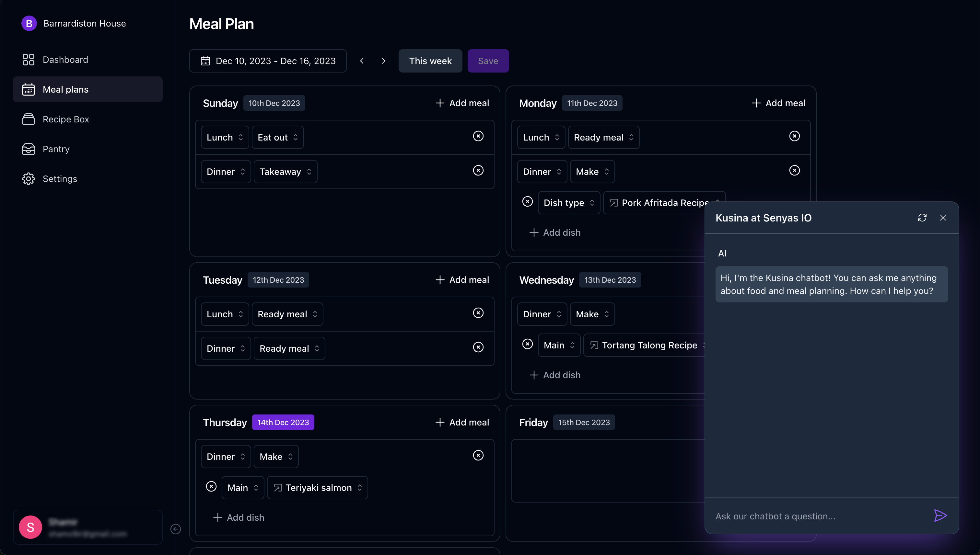Screen dimensions: 980x555
Task: Click the chatbot send message arrow icon
Action: pos(940,515)
